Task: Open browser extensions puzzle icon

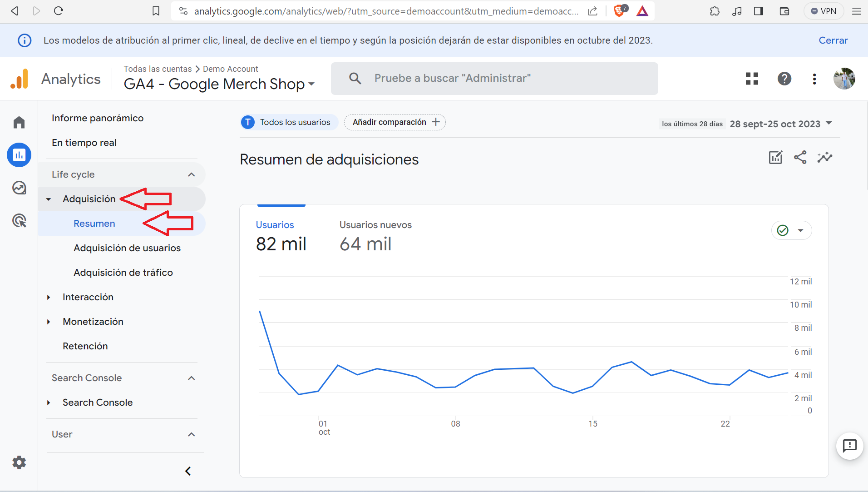Action: point(715,11)
